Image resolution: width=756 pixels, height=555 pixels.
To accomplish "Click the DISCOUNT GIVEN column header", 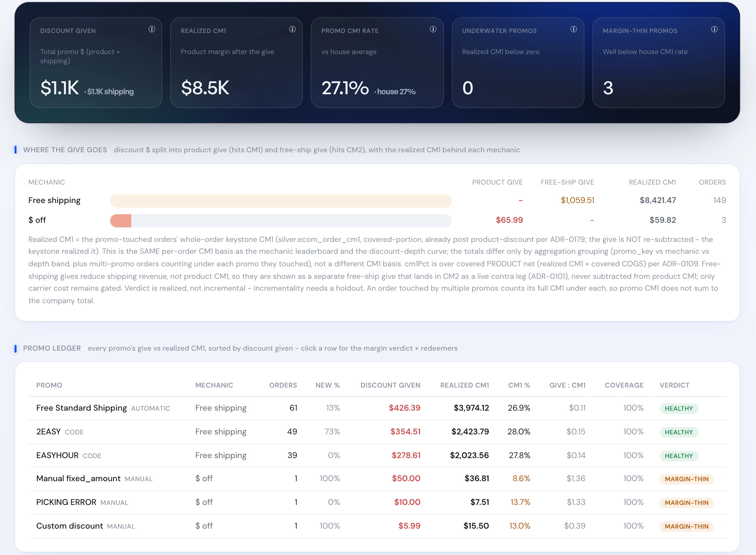I will [390, 385].
